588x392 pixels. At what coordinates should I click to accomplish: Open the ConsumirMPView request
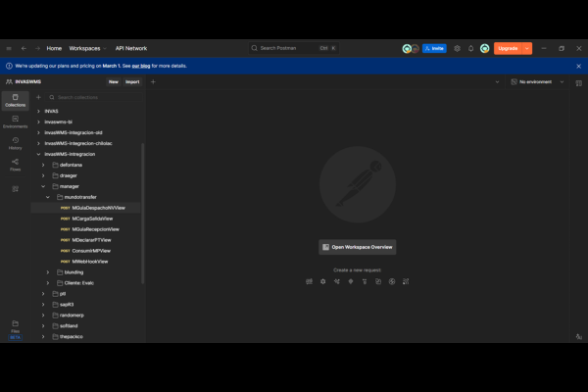pyautogui.click(x=91, y=251)
